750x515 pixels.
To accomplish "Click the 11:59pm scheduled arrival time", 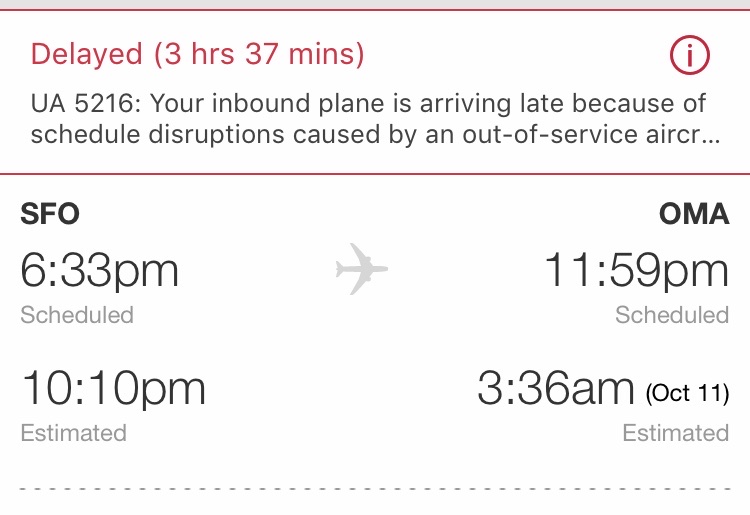I will point(636,270).
